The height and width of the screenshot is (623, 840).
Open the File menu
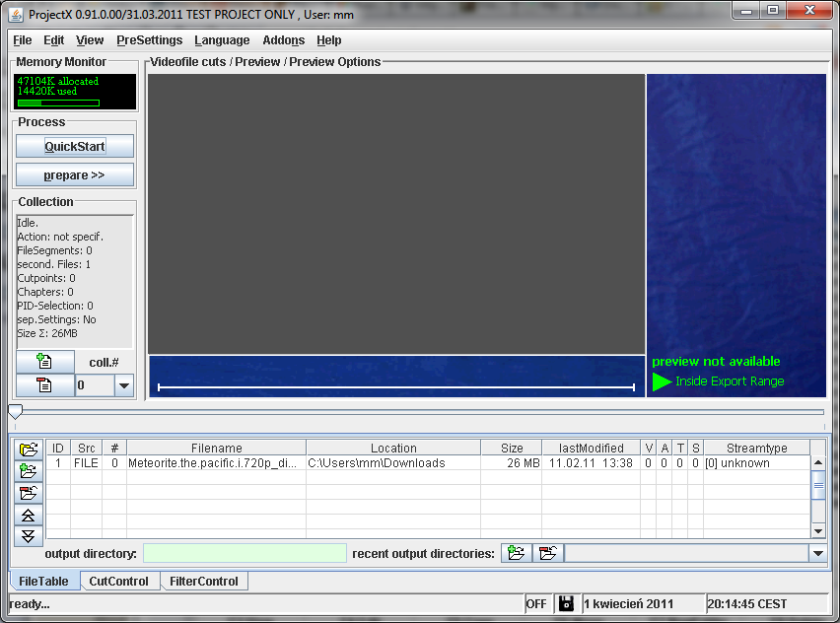pyautogui.click(x=23, y=40)
